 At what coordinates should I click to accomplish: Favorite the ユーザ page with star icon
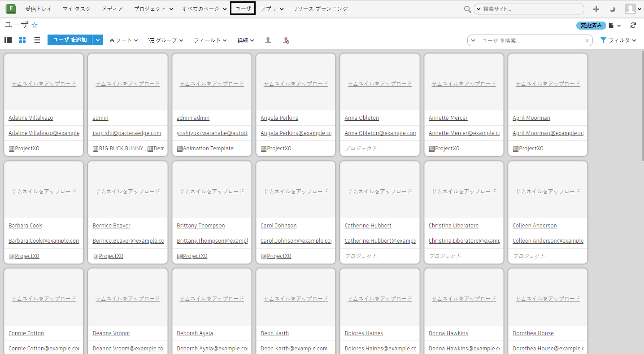[35, 26]
